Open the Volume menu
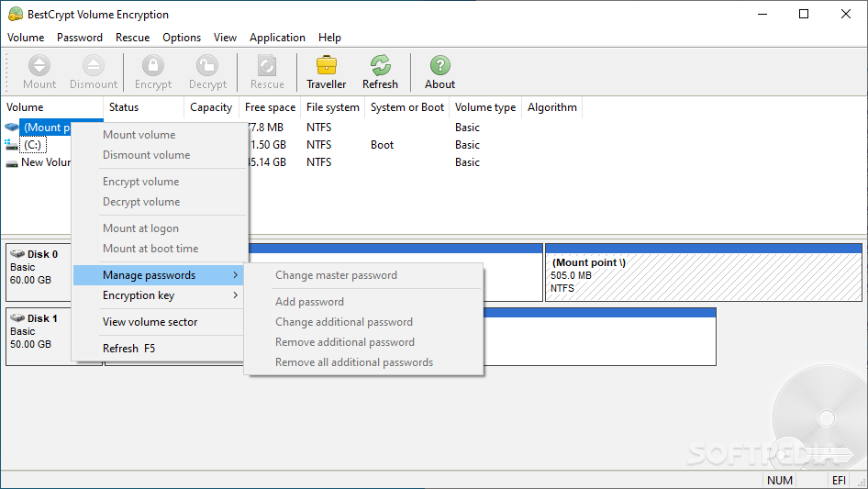This screenshot has height=489, width=868. (x=26, y=38)
